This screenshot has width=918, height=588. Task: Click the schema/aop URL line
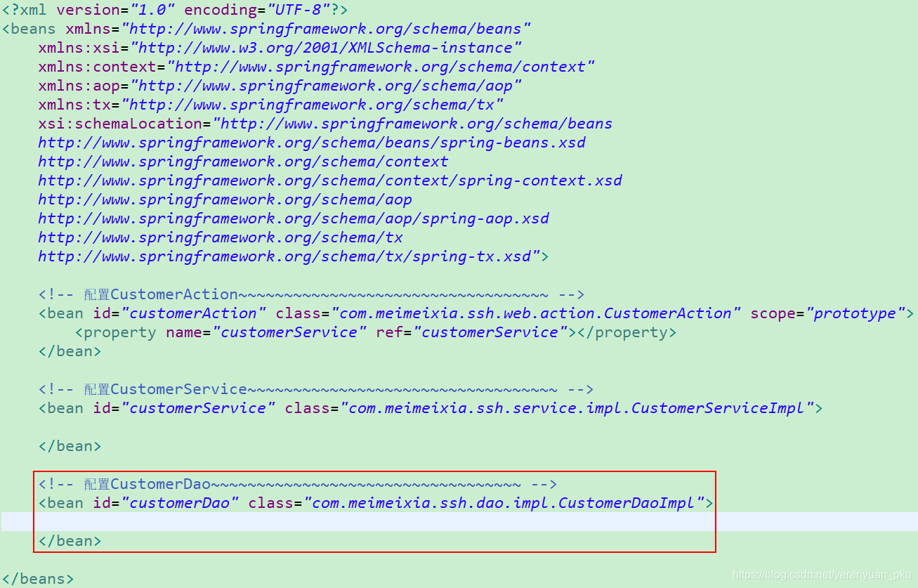pos(225,200)
